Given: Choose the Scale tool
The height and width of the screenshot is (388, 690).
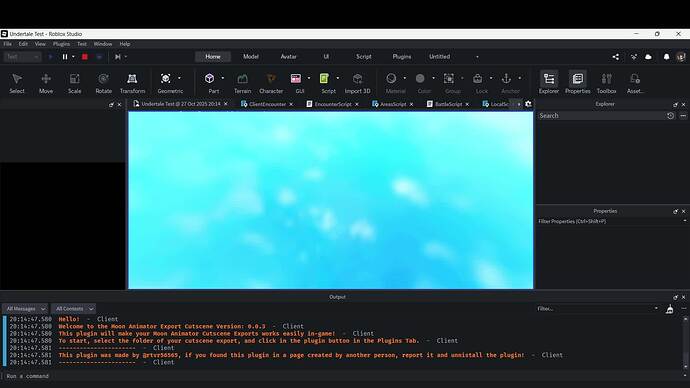Looking at the screenshot, I should coord(74,83).
